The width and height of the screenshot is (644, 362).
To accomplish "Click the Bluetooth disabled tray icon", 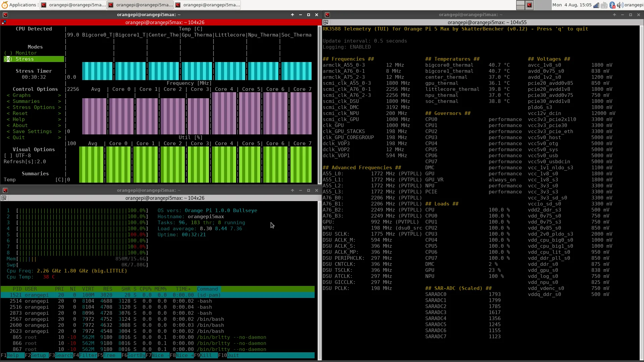I will coord(612,5).
